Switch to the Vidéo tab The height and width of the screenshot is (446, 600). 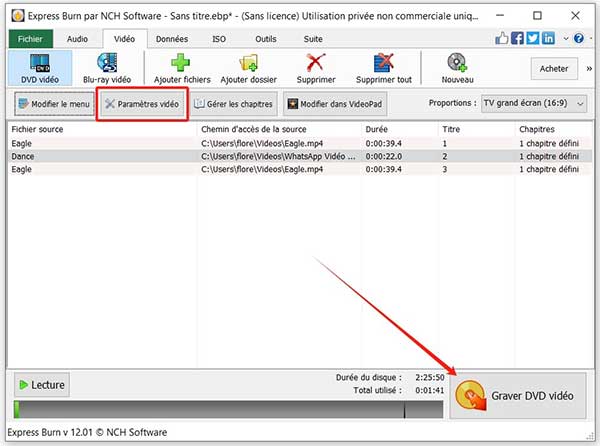click(124, 39)
